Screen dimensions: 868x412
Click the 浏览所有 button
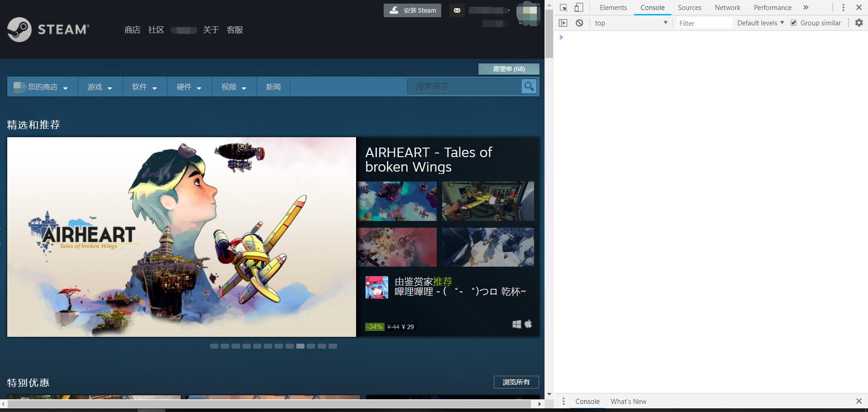[516, 382]
